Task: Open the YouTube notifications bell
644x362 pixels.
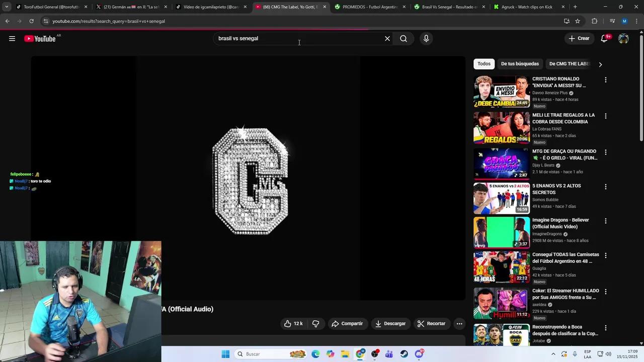Action: point(605,39)
